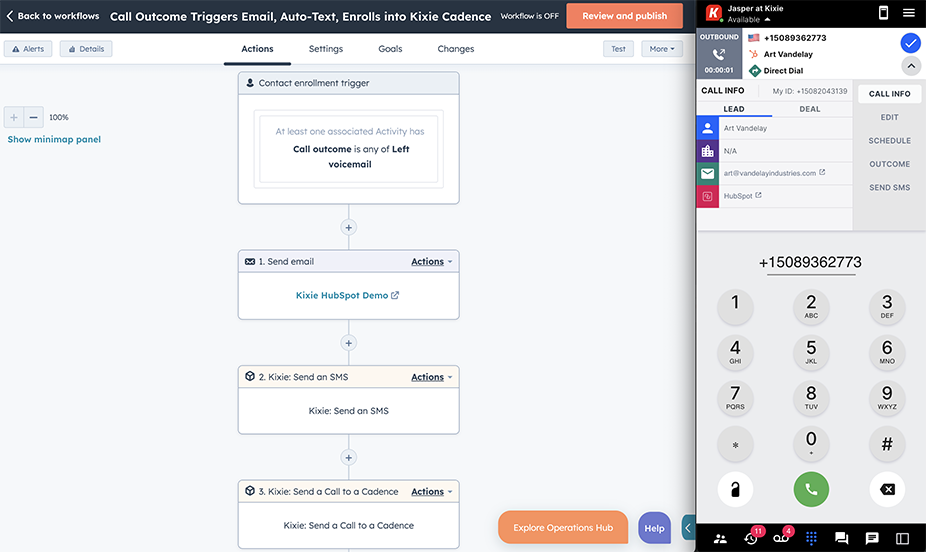Open the Kixie hamburger menu
This screenshot has height=552, width=926.
[909, 12]
